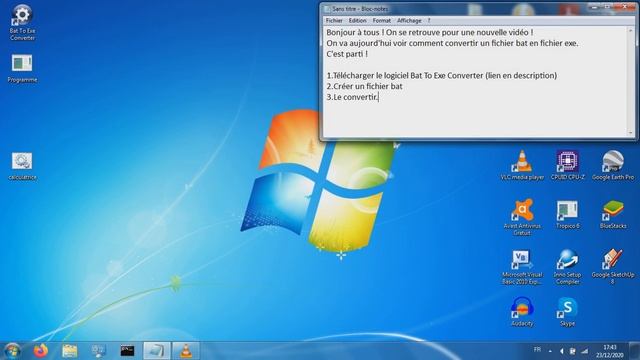Image resolution: width=640 pixels, height=360 pixels.
Task: Select Avast Antivirus Gratuit desktop shortcut
Action: coord(522,217)
